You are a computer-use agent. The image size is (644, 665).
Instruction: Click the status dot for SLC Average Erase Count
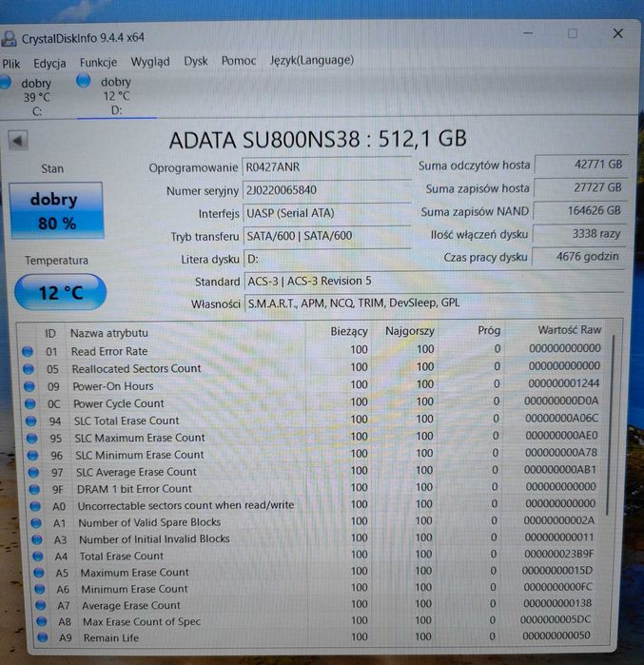[x=33, y=473]
